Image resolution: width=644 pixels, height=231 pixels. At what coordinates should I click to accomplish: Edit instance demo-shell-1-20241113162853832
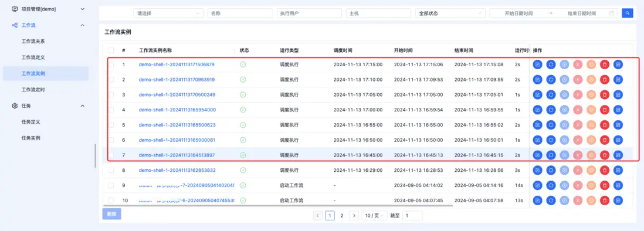click(x=537, y=170)
